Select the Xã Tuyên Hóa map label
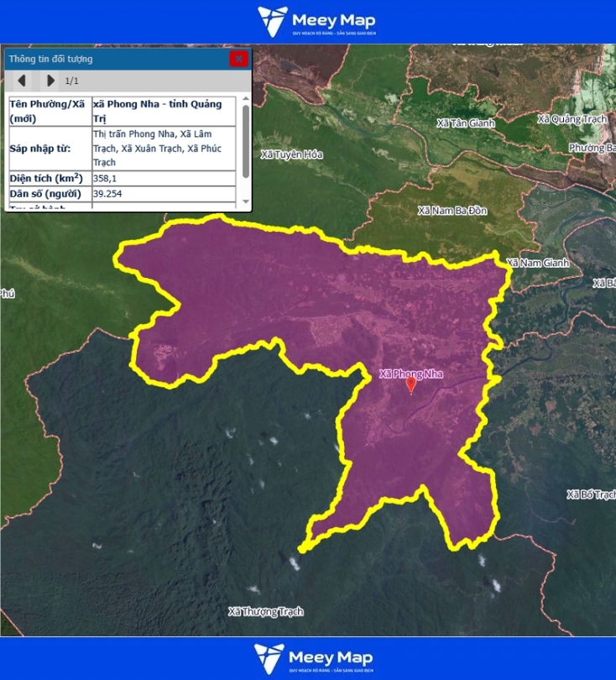The width and height of the screenshot is (616, 680). click(x=291, y=154)
